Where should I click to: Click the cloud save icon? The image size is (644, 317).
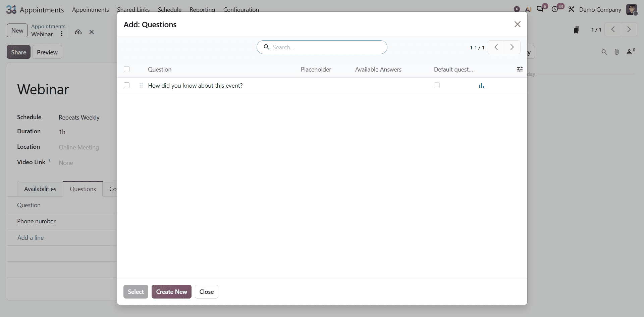pos(78,32)
